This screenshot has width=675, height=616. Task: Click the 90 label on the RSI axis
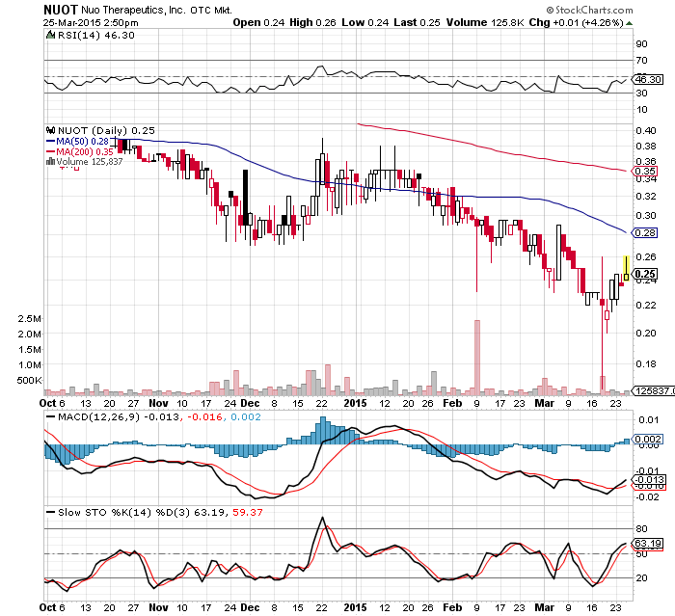(x=641, y=44)
